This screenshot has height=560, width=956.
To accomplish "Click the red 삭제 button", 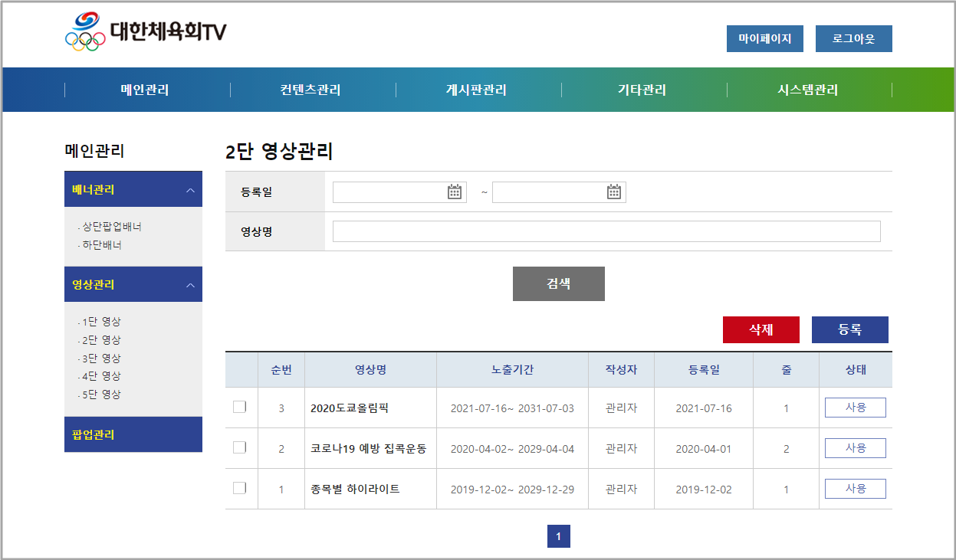I will [761, 329].
